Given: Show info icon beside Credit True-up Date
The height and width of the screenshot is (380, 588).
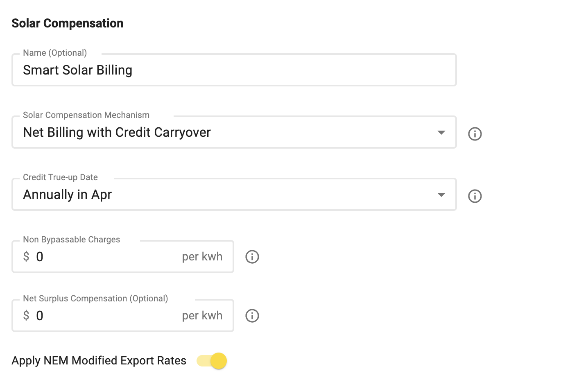Looking at the screenshot, I should pyautogui.click(x=475, y=196).
